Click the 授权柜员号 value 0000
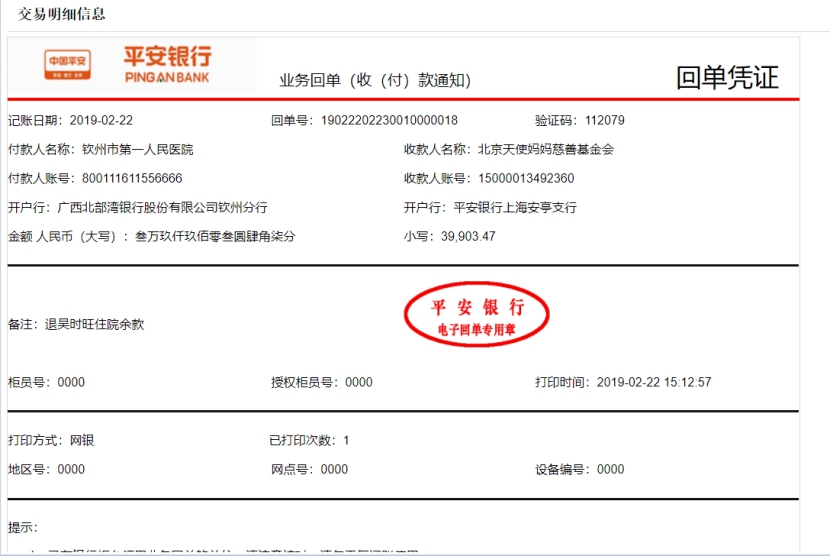831x556 pixels. coord(359,382)
